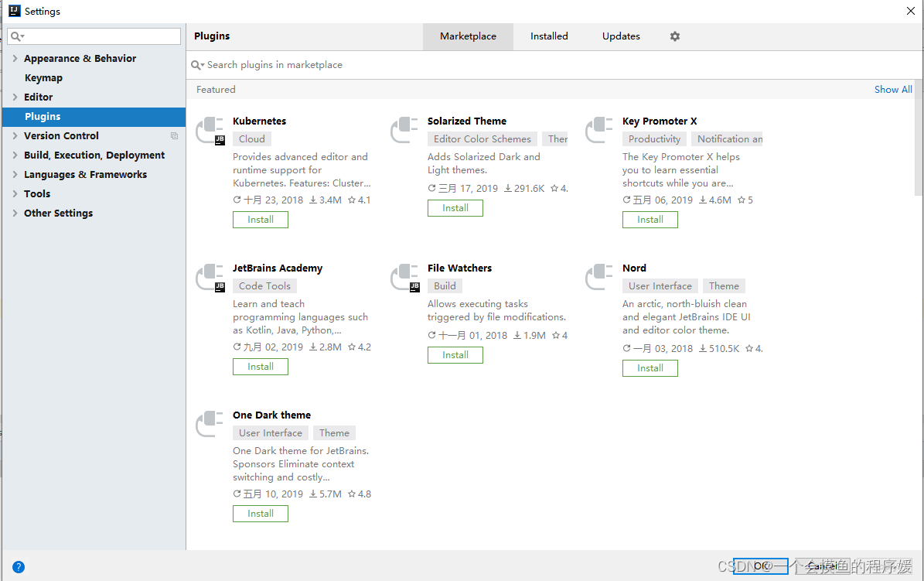
Task: Click Show All featured plugins link
Action: [893, 90]
